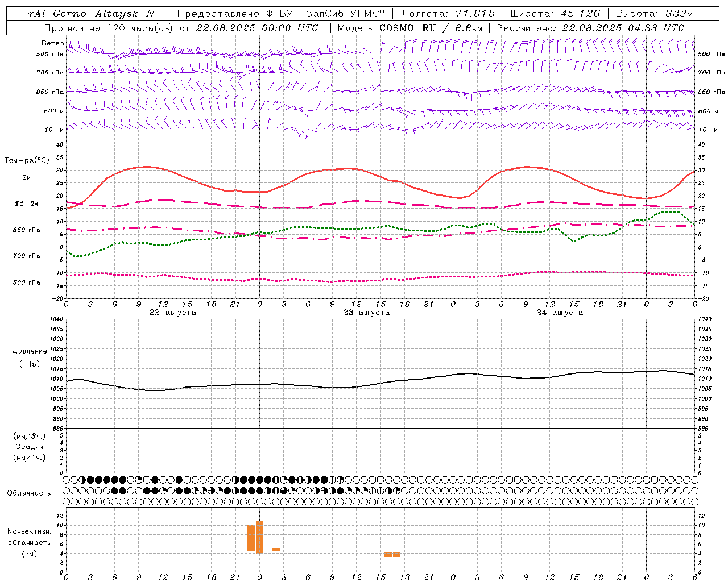Click the longitude value Долгота: 71.818
This screenshot has height=582, width=728.
(448, 14)
